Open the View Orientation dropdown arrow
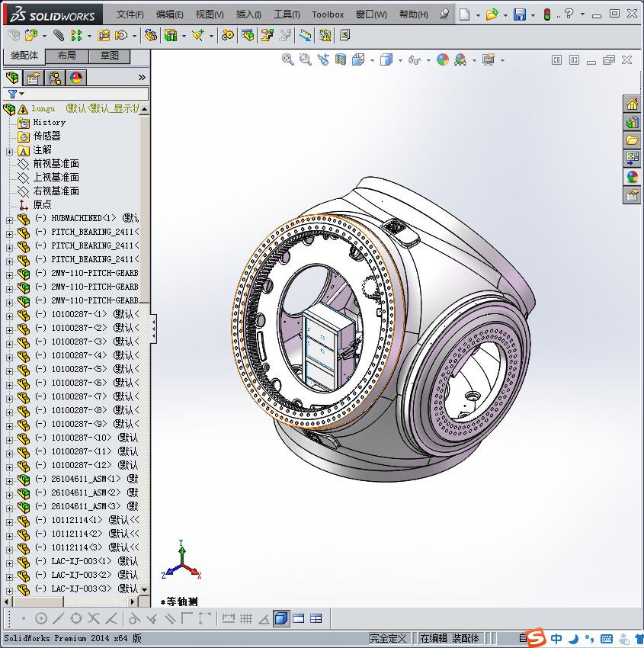 (x=372, y=60)
